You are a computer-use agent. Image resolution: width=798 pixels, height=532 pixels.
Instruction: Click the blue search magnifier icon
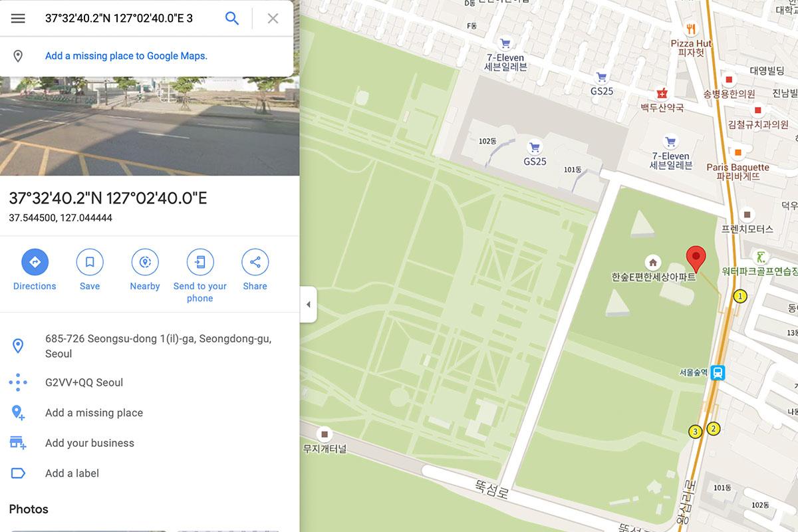click(232, 19)
